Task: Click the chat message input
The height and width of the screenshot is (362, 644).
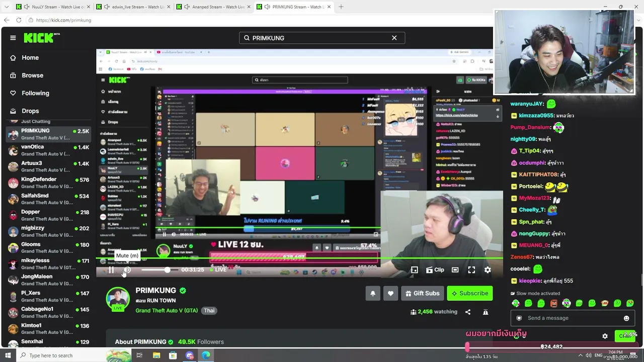Action: tap(573, 318)
